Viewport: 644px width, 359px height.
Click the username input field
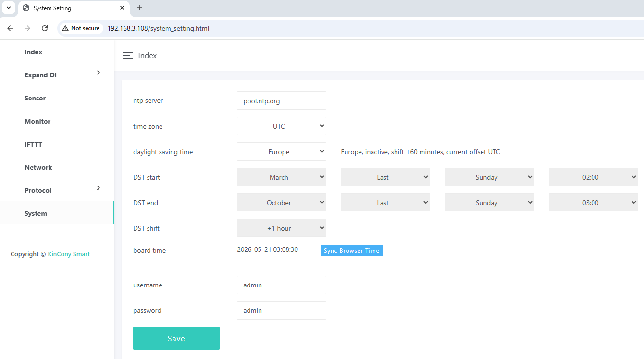click(x=282, y=285)
